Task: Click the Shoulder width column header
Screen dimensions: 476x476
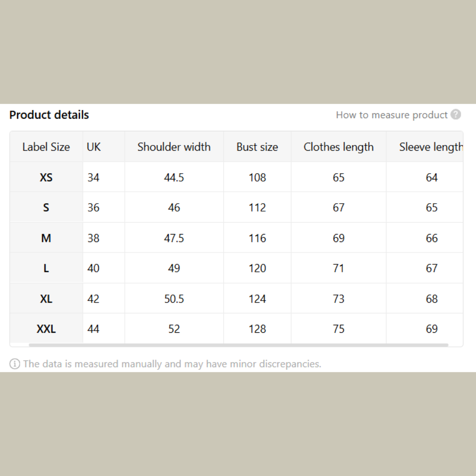Action: pyautogui.click(x=174, y=147)
